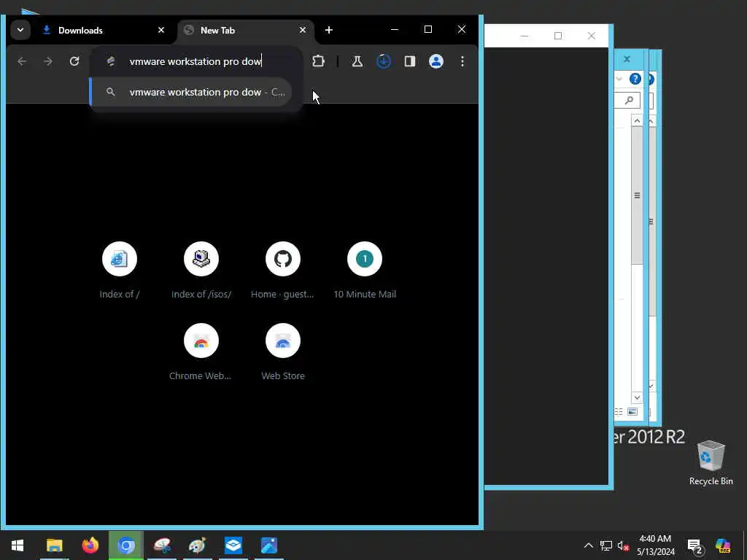Open Chrome Labs flask icon
747x560 pixels.
pyautogui.click(x=357, y=61)
